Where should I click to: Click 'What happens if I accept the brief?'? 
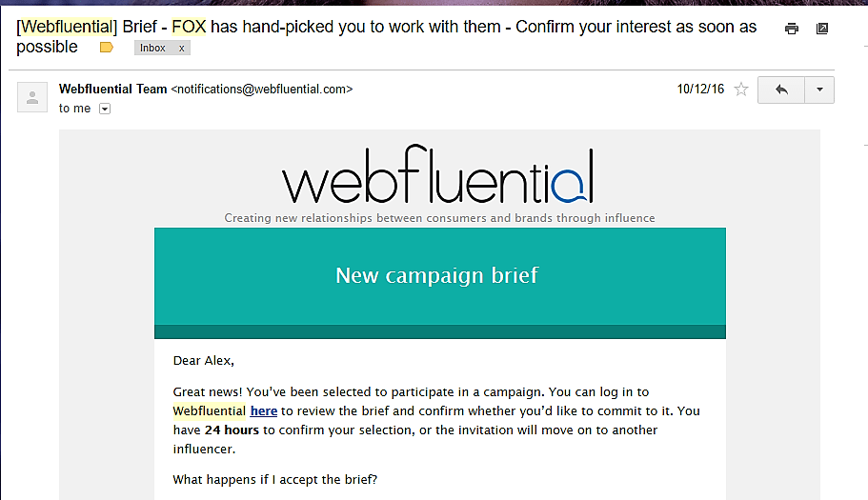pyautogui.click(x=275, y=480)
